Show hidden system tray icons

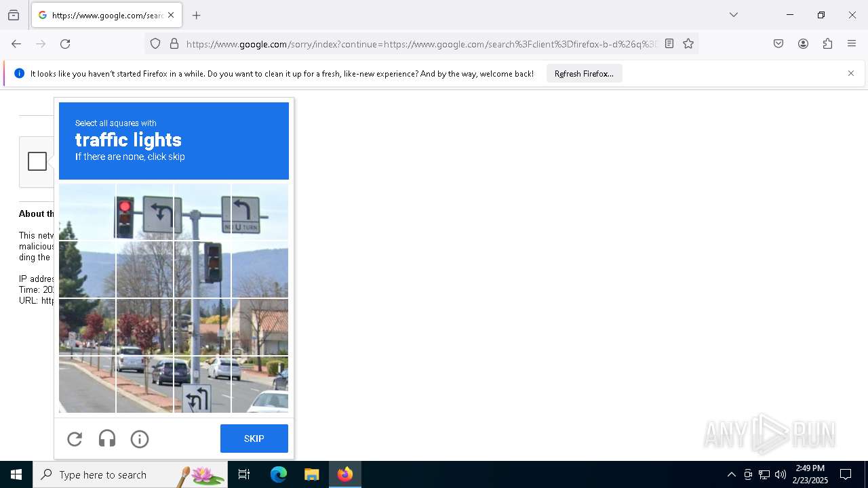pyautogui.click(x=731, y=474)
